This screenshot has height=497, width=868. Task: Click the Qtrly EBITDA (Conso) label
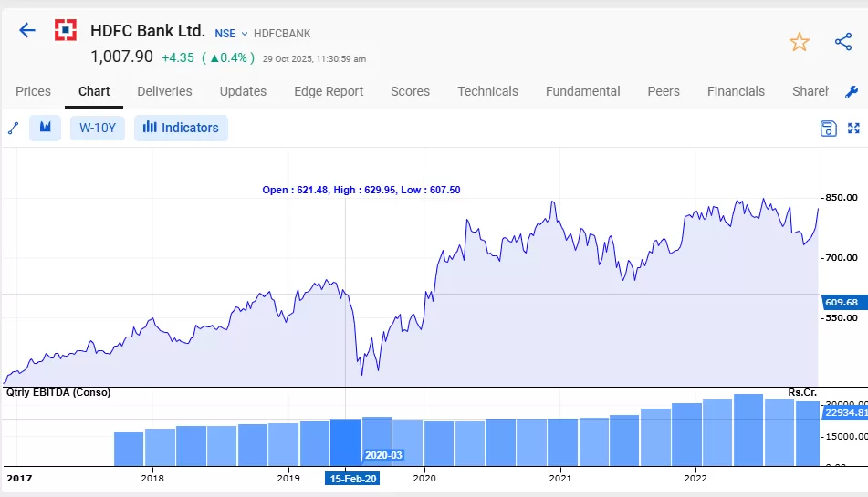(58, 392)
